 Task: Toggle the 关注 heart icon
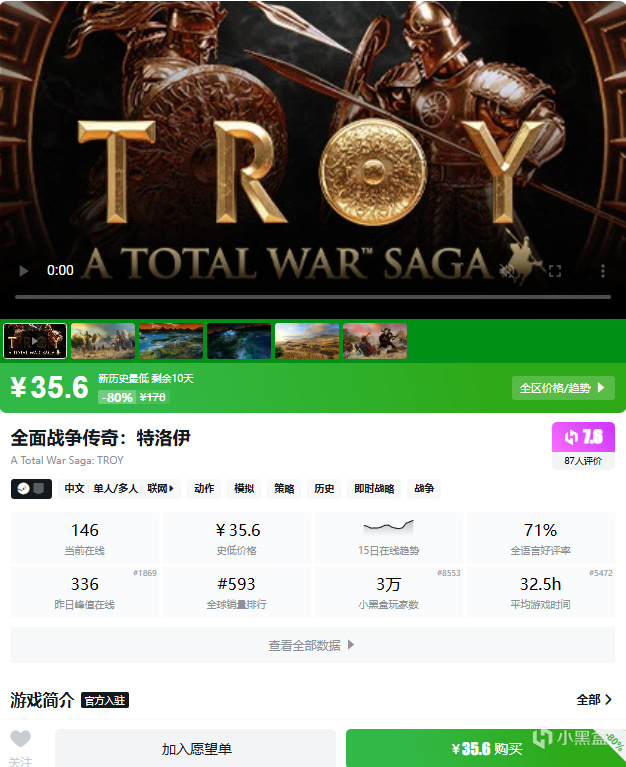[x=21, y=740]
